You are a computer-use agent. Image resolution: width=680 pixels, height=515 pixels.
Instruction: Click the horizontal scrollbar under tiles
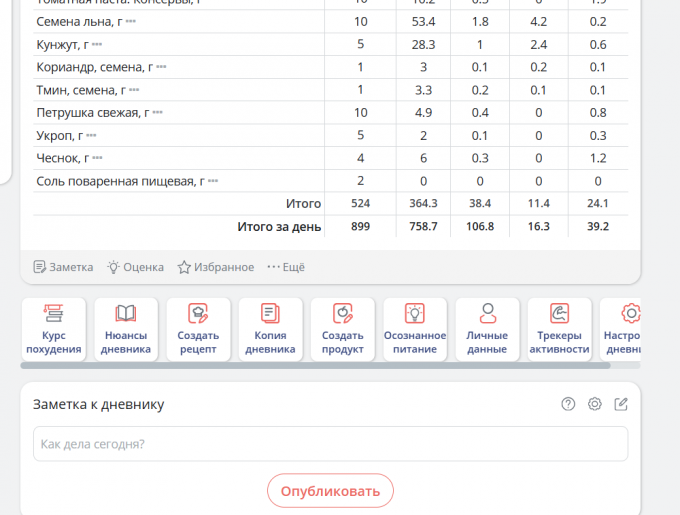300,366
